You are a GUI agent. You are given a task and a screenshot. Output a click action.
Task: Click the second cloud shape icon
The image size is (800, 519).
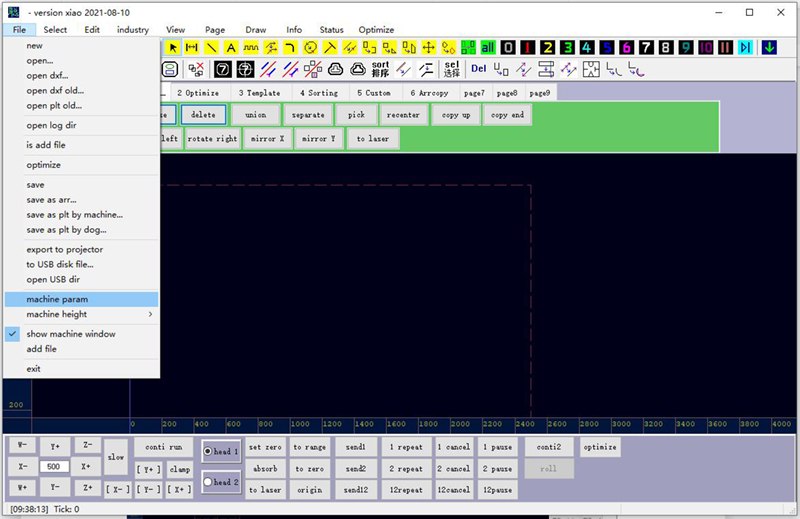point(358,69)
